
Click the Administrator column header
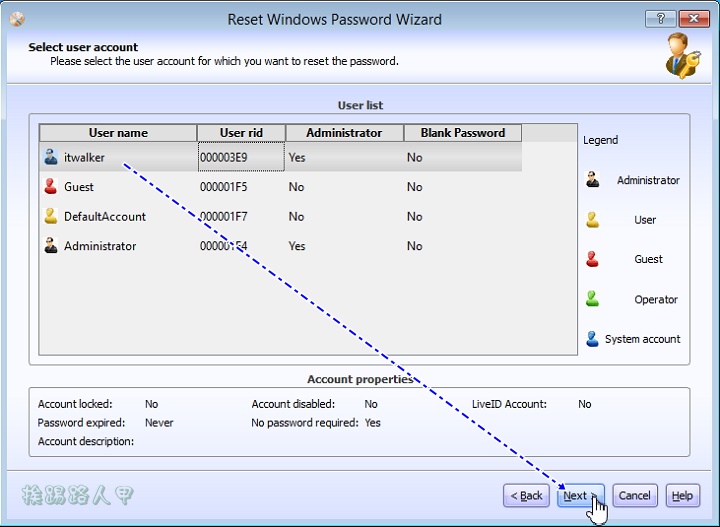(344, 133)
